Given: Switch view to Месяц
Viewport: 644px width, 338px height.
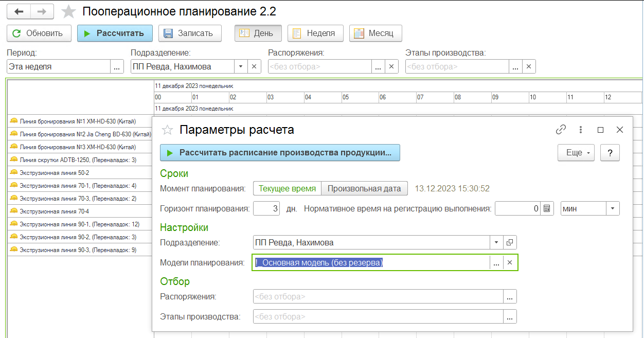Looking at the screenshot, I should pos(375,33).
